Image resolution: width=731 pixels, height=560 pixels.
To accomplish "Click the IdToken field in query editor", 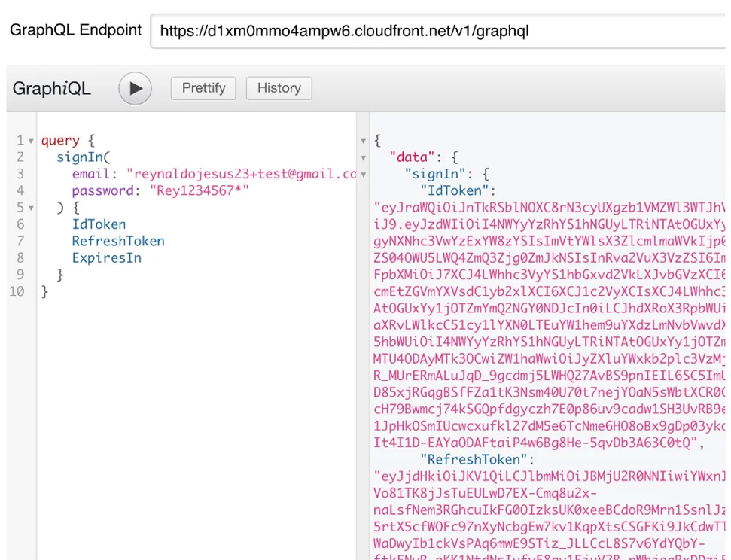I will [99, 224].
